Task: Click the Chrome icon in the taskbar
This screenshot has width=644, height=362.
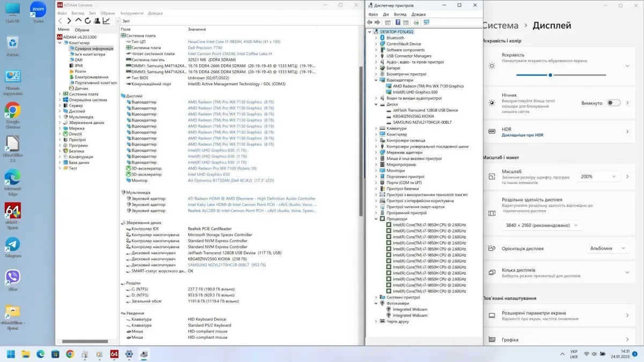Action: click(x=70, y=354)
